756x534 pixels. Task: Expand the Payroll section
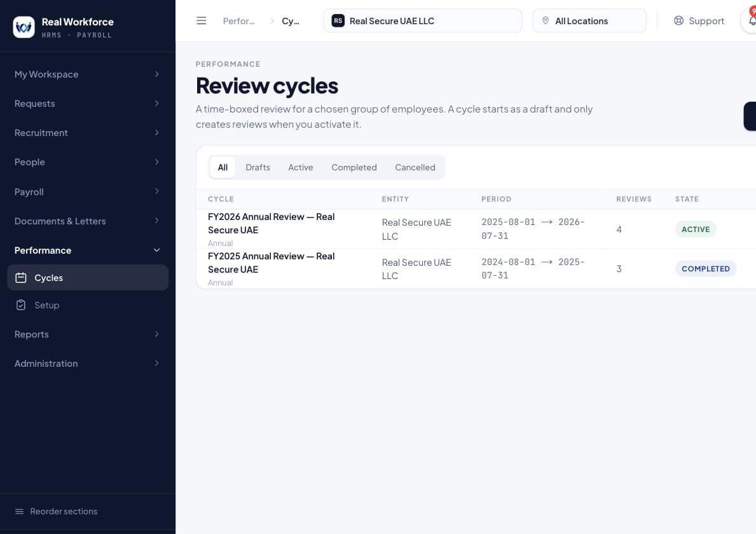tap(88, 192)
